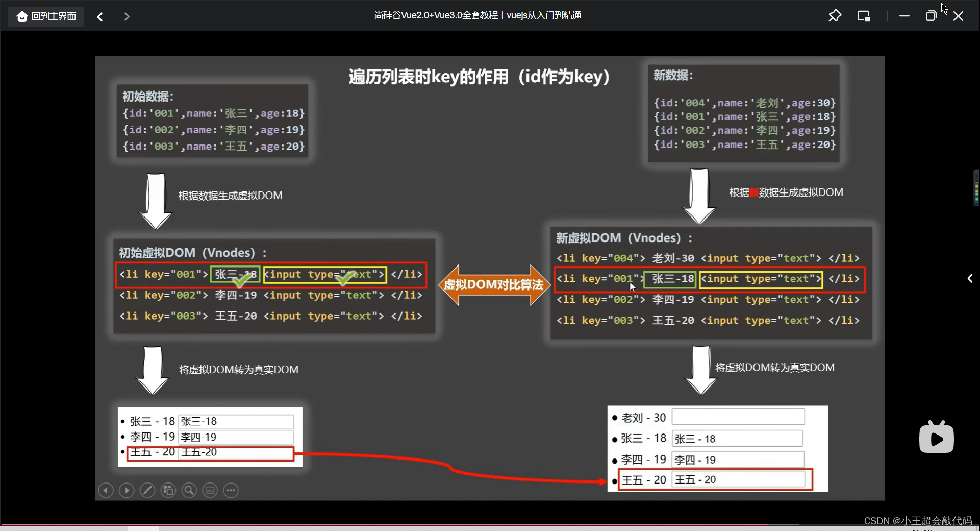
Task: Close the video player window
Action: pyautogui.click(x=958, y=16)
